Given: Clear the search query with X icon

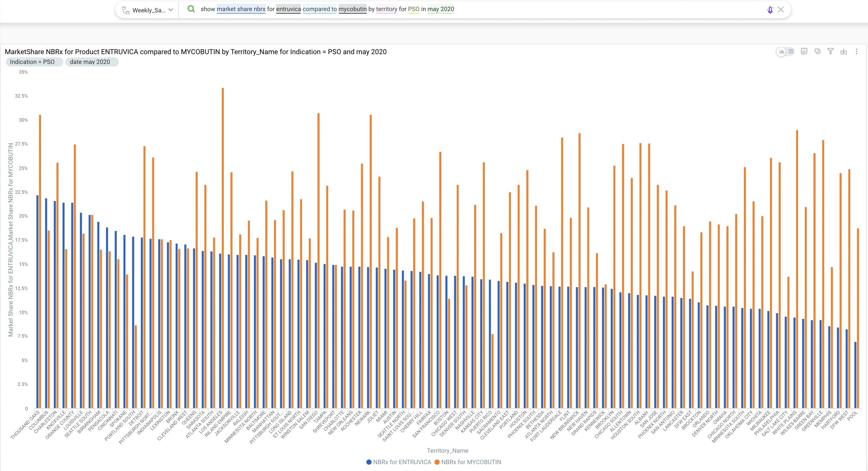Looking at the screenshot, I should [x=781, y=9].
